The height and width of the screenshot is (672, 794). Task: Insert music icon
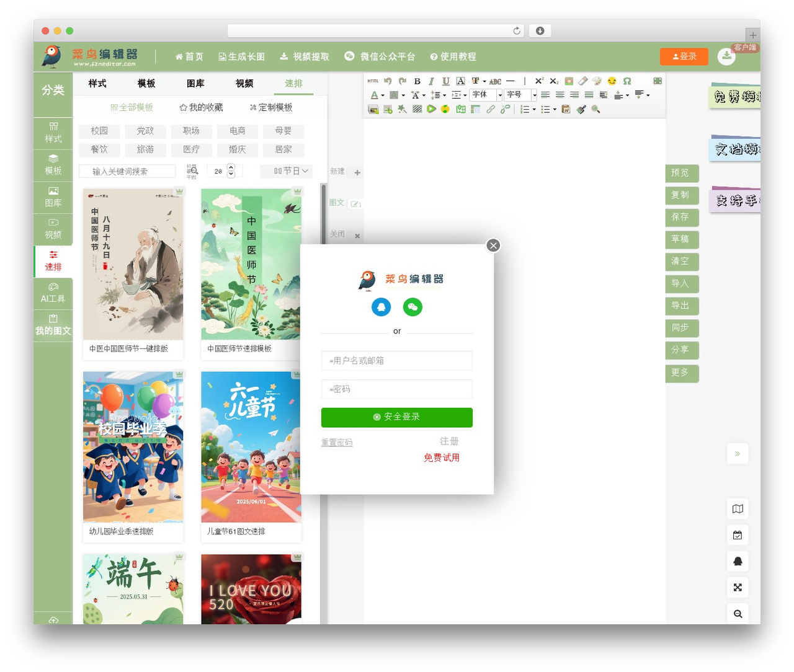pos(445,109)
